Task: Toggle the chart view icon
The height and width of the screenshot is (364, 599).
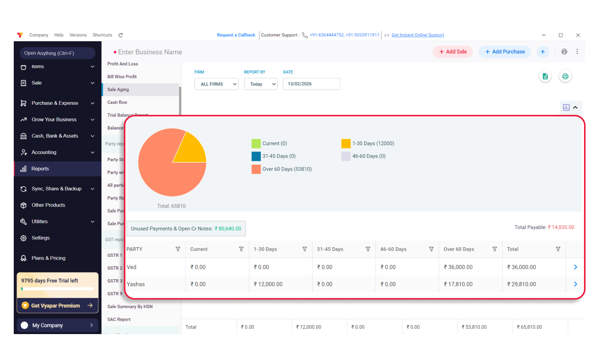Action: pos(566,107)
